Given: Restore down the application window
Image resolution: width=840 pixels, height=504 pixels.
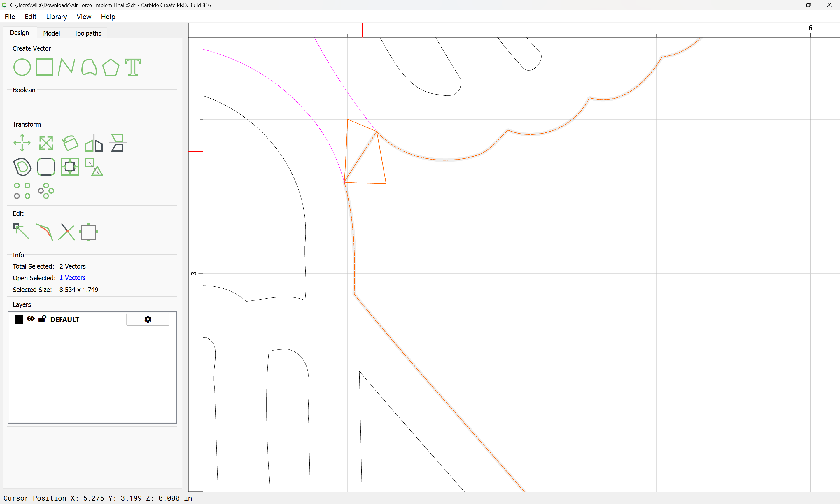Looking at the screenshot, I should point(808,5).
